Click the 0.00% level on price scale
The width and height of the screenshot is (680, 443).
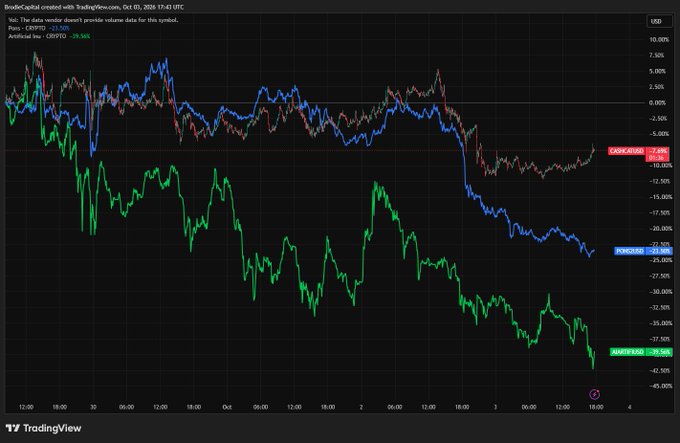point(657,103)
